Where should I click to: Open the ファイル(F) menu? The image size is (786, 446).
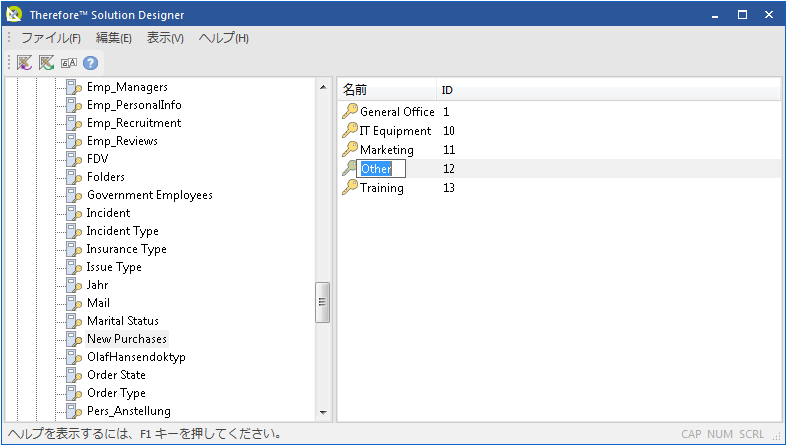tap(51, 38)
